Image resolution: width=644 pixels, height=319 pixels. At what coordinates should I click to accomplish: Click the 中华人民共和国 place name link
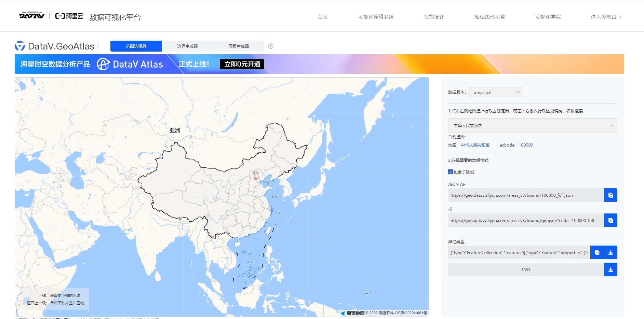click(x=475, y=145)
